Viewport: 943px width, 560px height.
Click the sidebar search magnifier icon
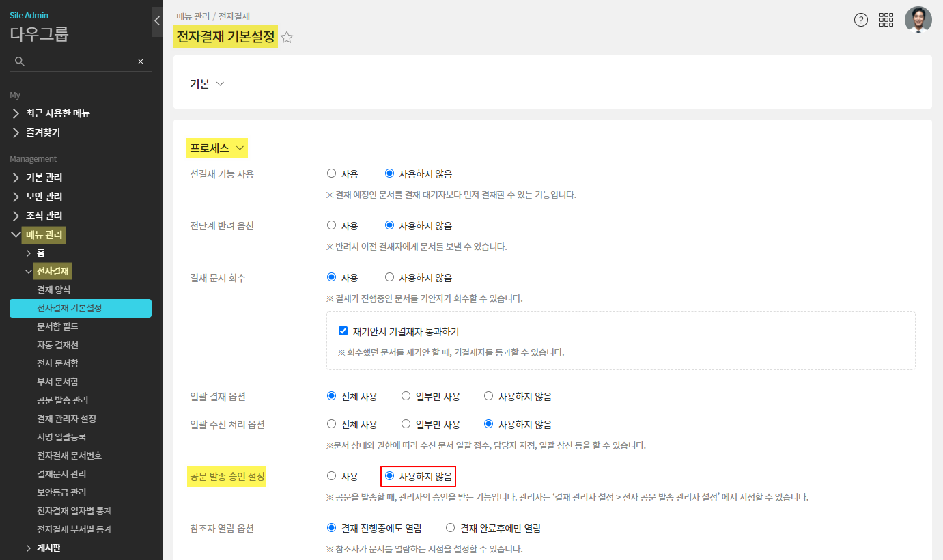click(20, 61)
